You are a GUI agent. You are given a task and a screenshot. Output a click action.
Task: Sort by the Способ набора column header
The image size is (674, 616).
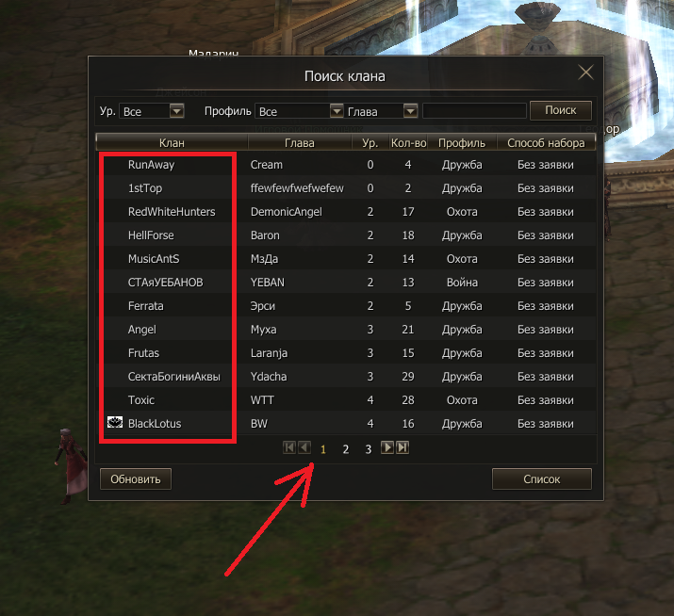point(546,142)
